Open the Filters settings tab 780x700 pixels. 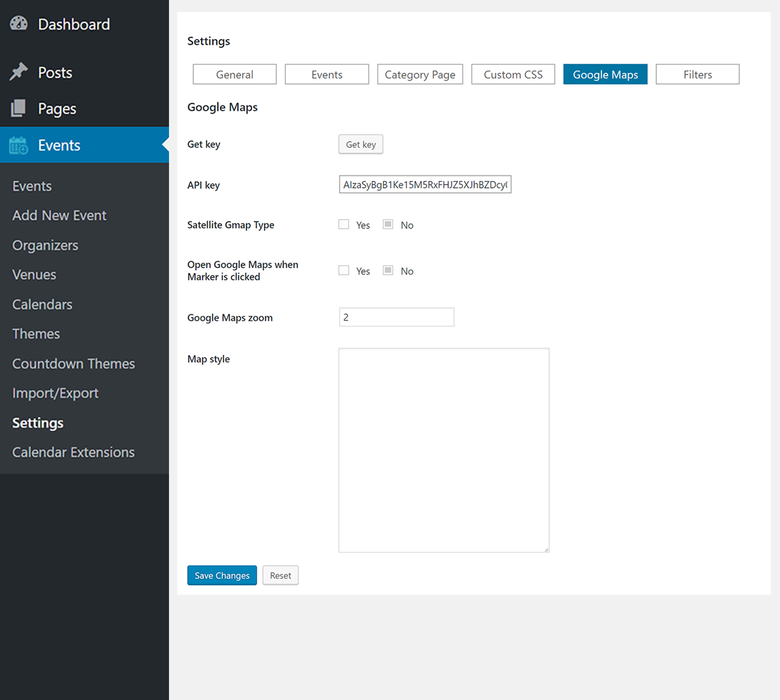[x=697, y=75]
